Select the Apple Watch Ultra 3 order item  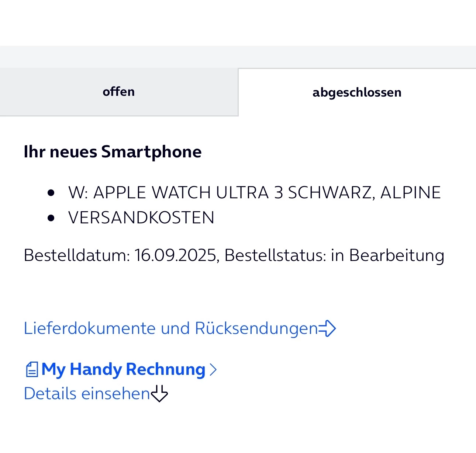point(254,193)
